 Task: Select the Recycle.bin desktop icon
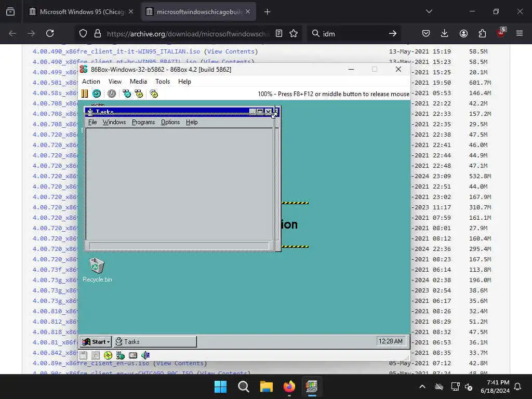pos(97,270)
